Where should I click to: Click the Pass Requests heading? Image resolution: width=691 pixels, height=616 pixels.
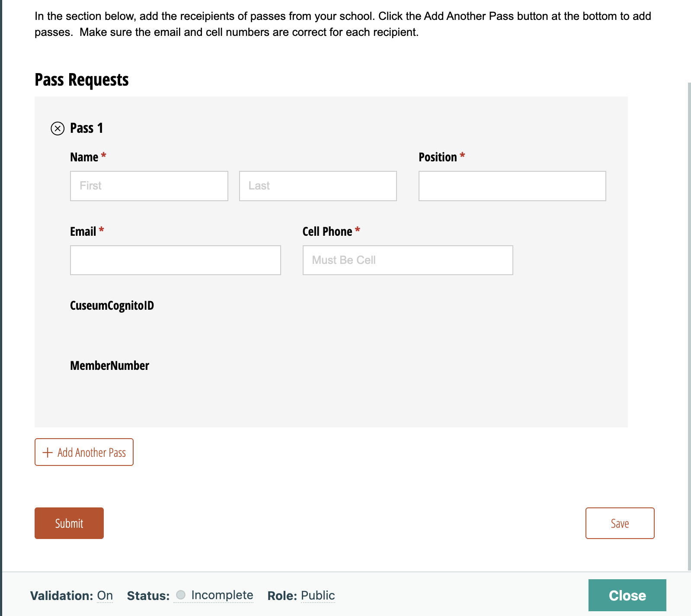[82, 80]
